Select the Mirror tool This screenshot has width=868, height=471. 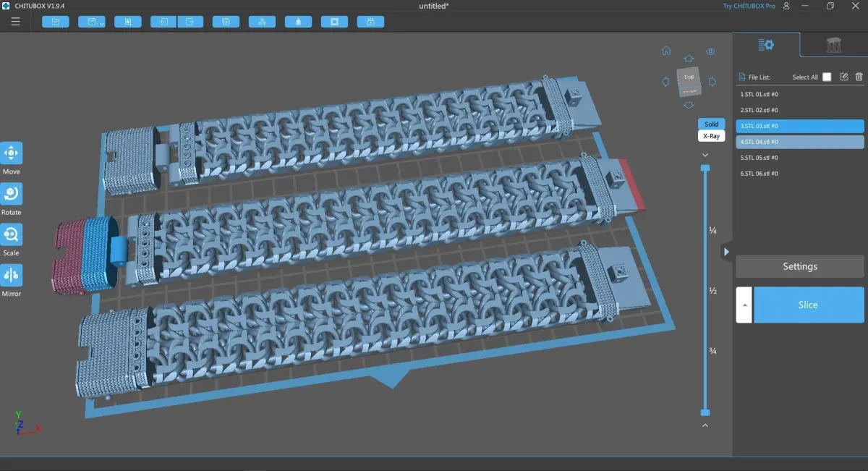[x=11, y=275]
